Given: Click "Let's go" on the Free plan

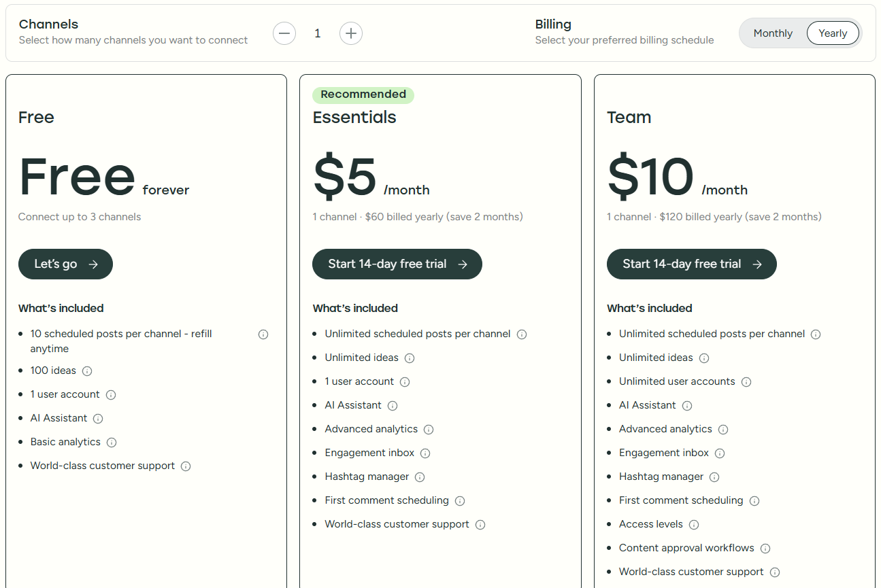Looking at the screenshot, I should point(65,264).
